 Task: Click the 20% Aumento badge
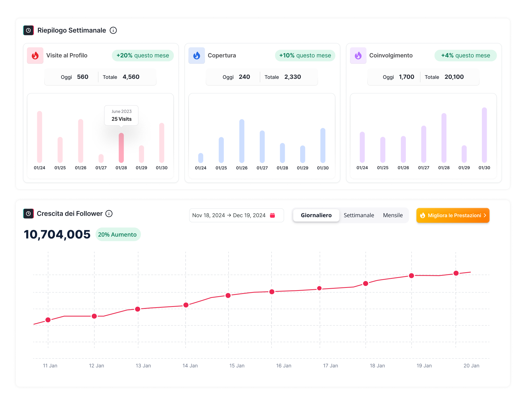coord(118,234)
